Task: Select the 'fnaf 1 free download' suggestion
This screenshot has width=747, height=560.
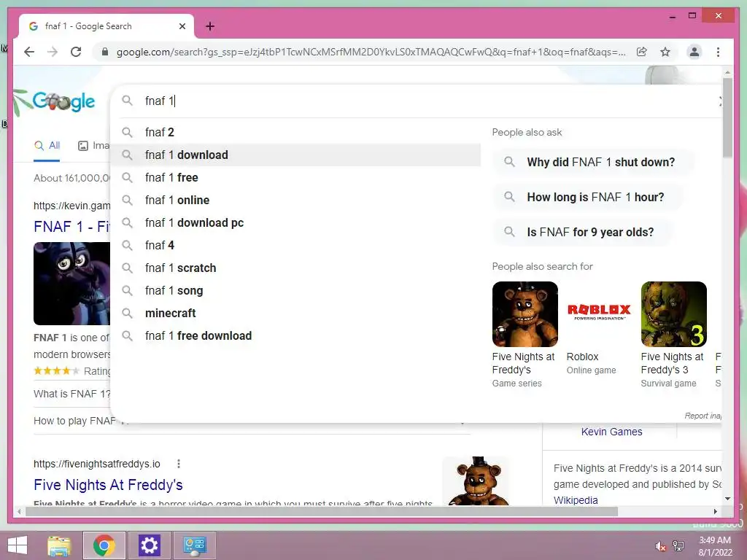Action: tap(295, 335)
